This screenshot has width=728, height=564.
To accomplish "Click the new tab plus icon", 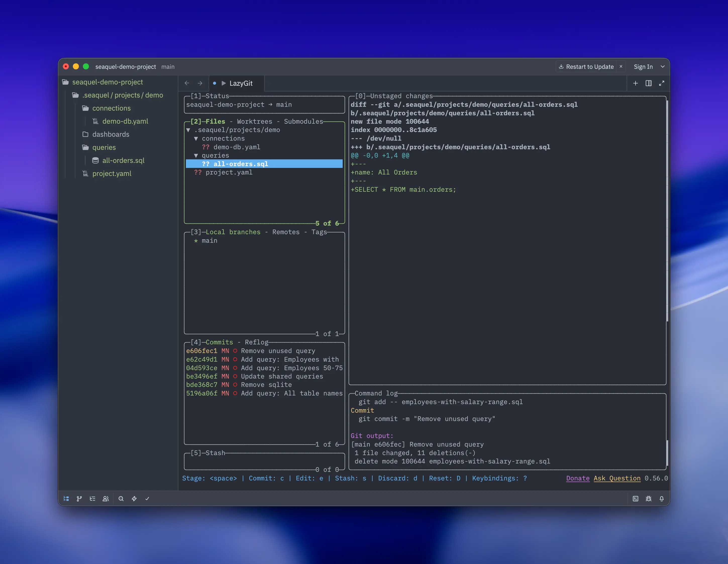I will click(635, 83).
